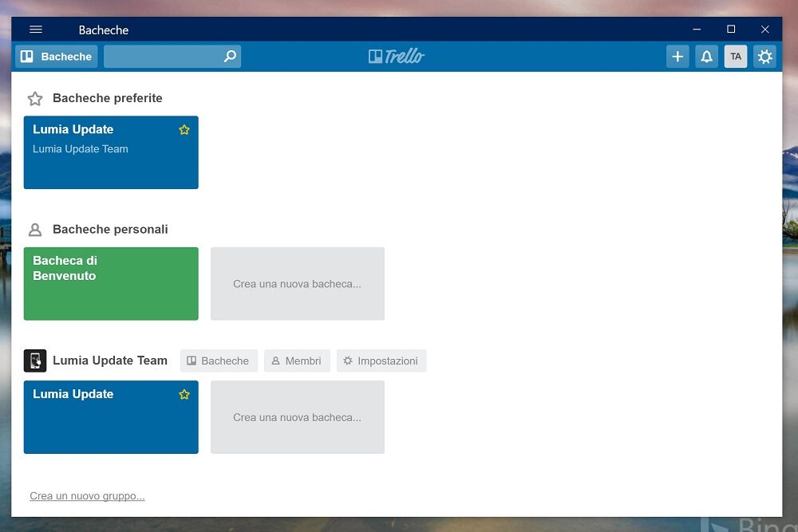Maximize the Trello window
The height and width of the screenshot is (532, 798).
[x=731, y=30]
